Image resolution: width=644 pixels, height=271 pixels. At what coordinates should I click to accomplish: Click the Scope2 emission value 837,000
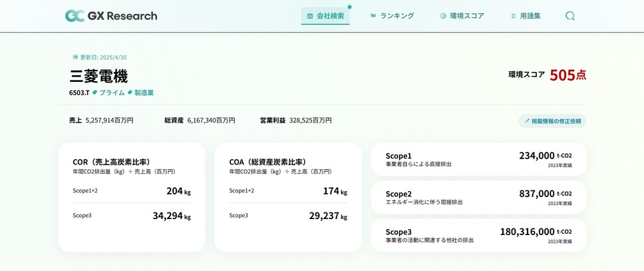(537, 194)
